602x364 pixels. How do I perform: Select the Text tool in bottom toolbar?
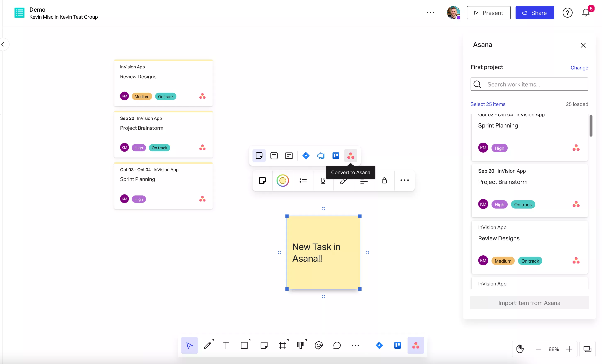226,345
